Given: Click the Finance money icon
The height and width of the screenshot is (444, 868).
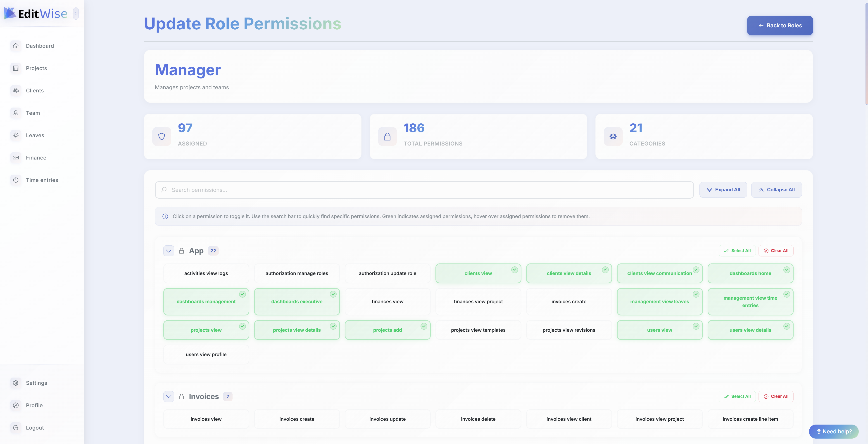Looking at the screenshot, I should [16, 157].
